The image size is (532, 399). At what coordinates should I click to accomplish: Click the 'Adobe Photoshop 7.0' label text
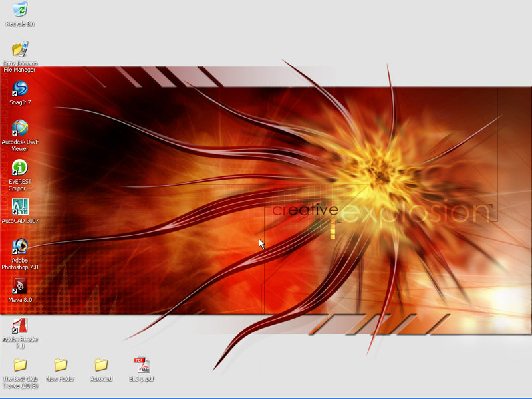[x=20, y=264]
